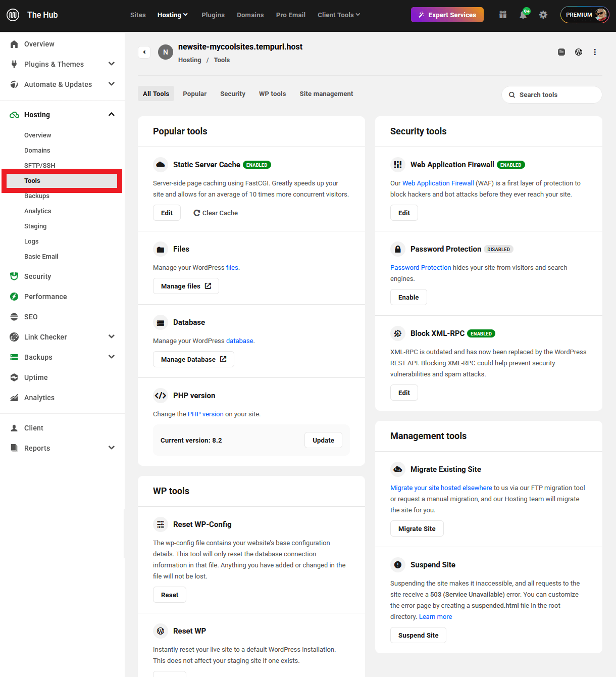Click the Migrate Site button
Image resolution: width=616 pixels, height=677 pixels.
pos(417,528)
